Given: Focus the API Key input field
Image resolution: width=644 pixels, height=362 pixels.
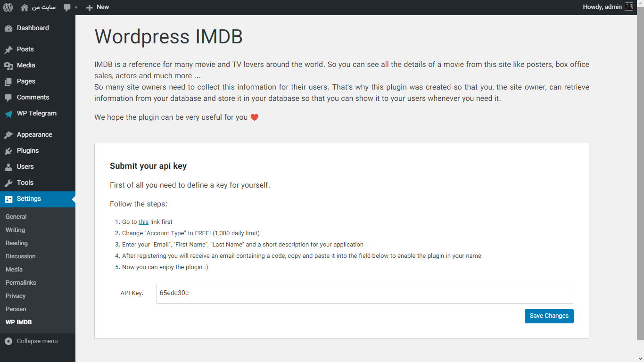Looking at the screenshot, I should (365, 293).
